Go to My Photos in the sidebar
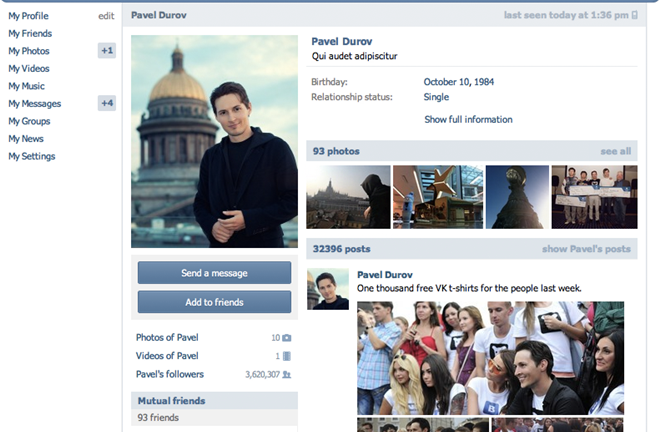 29,51
